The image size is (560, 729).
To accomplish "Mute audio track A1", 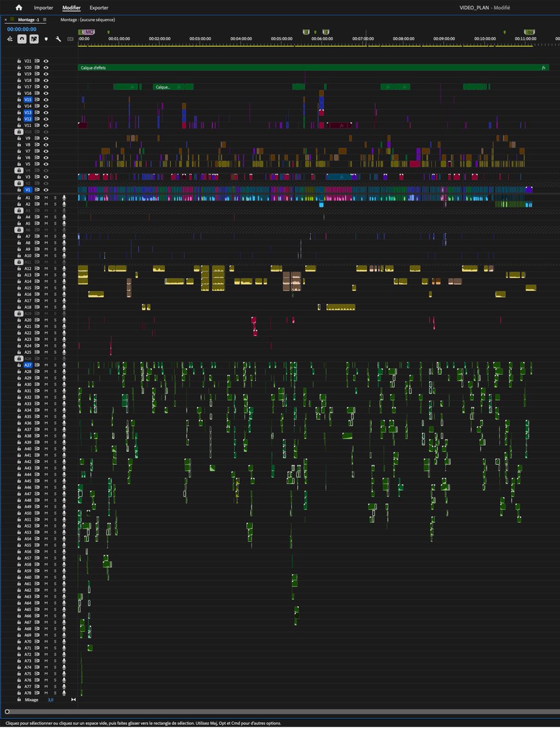I will tap(46, 198).
